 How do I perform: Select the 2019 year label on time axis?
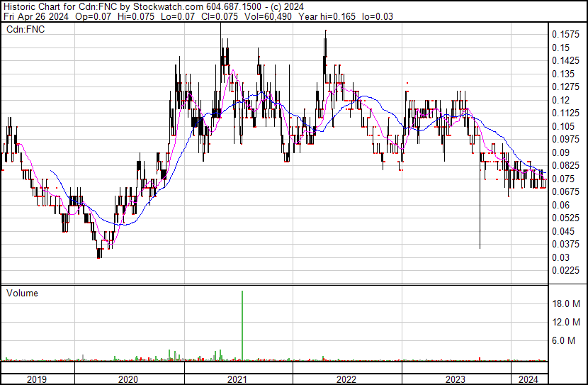point(37,379)
